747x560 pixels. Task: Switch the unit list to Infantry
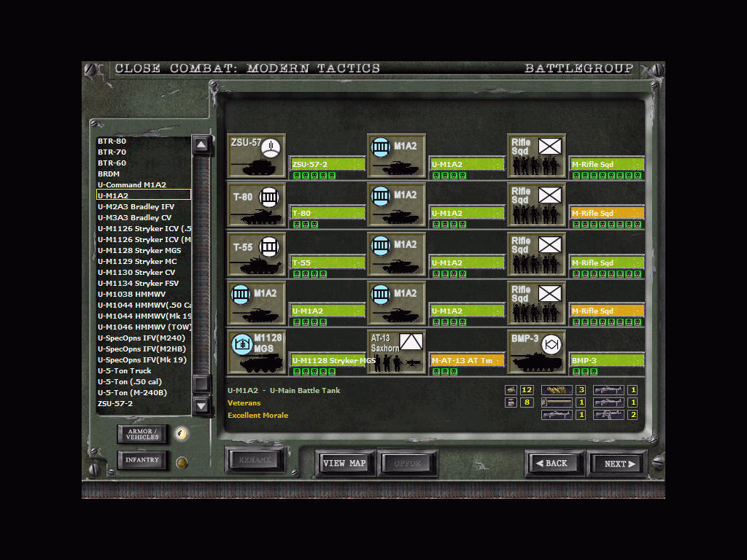pos(142,461)
